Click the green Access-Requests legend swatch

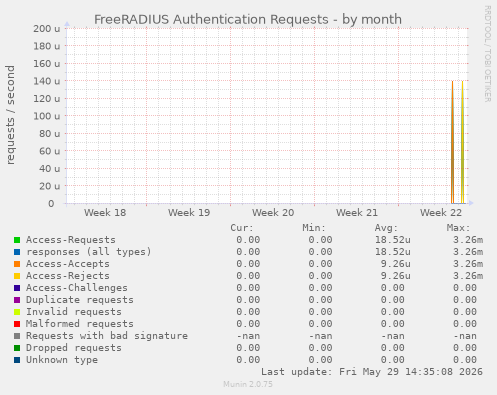[x=17, y=240]
